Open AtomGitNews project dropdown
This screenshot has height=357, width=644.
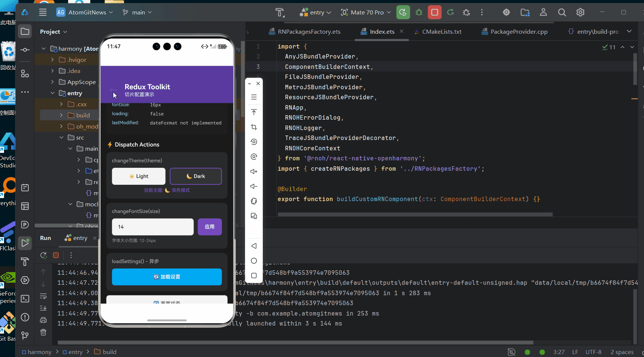pos(84,12)
